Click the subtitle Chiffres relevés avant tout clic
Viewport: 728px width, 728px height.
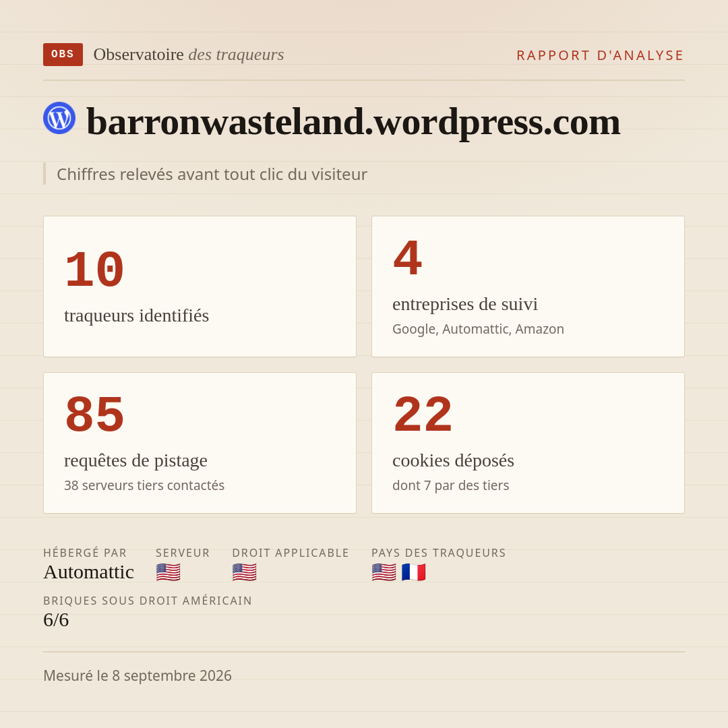click(212, 174)
